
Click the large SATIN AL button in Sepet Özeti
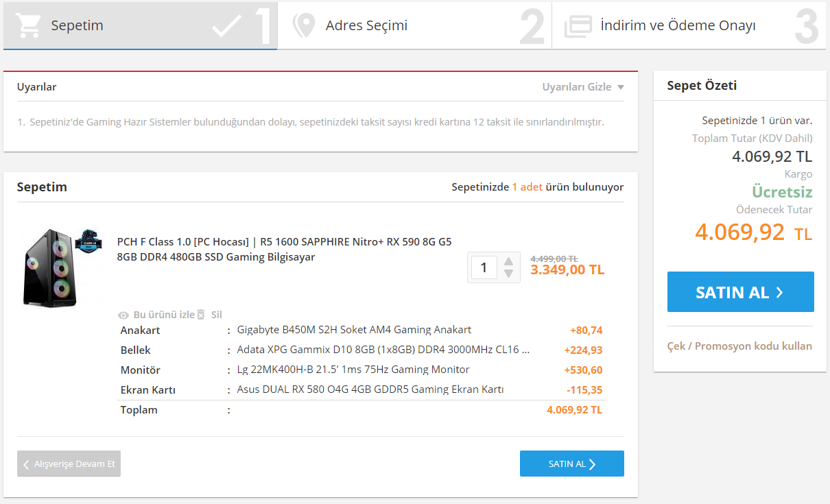point(741,292)
